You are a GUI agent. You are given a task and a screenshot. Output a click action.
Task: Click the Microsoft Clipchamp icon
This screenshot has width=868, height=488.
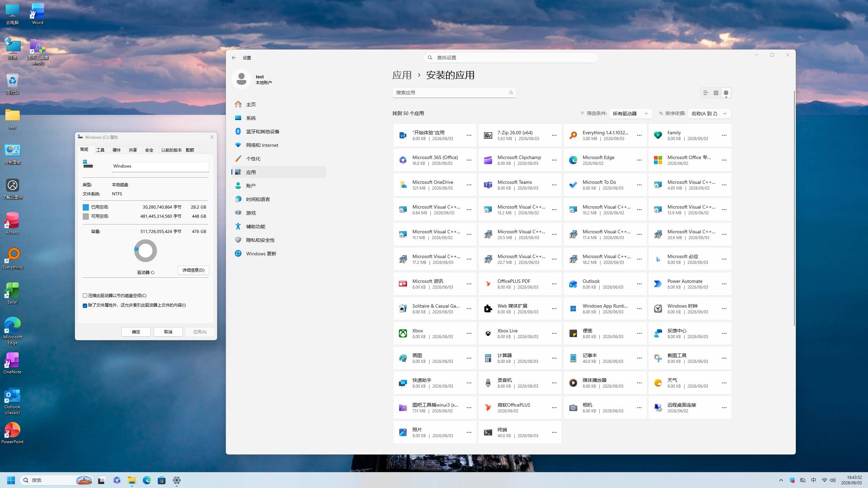[488, 160]
